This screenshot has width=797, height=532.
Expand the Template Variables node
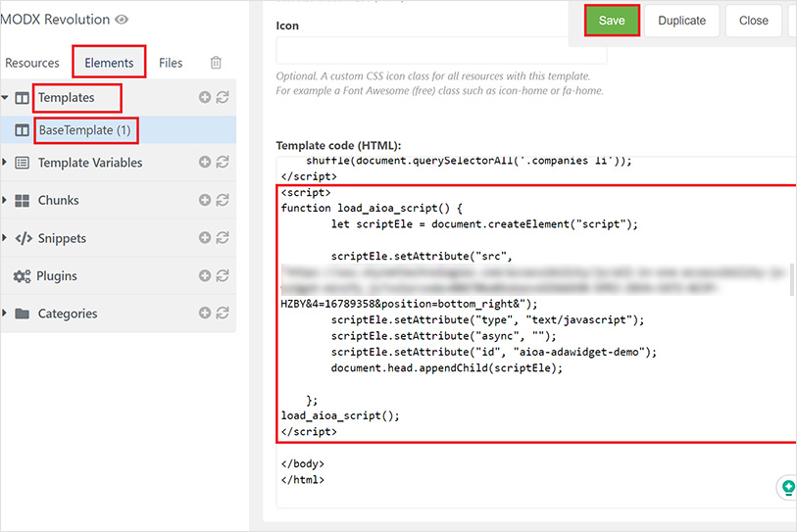[5, 162]
